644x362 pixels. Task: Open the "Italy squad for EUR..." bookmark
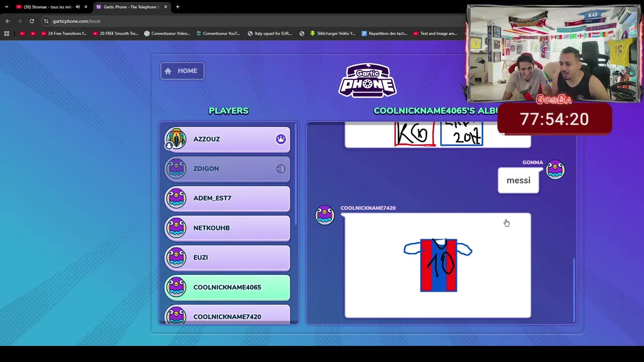point(270,34)
